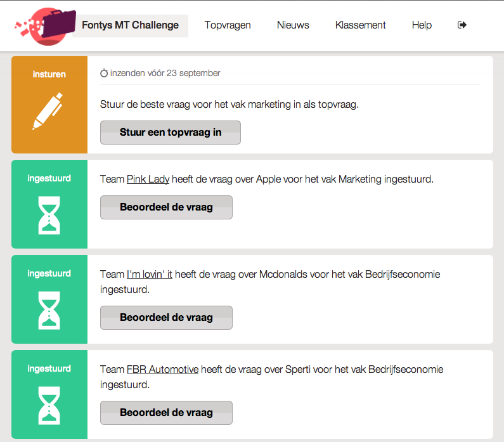This screenshot has width=504, height=442.
Task: Click the briefcase logo icon
Action: pyautogui.click(x=45, y=26)
